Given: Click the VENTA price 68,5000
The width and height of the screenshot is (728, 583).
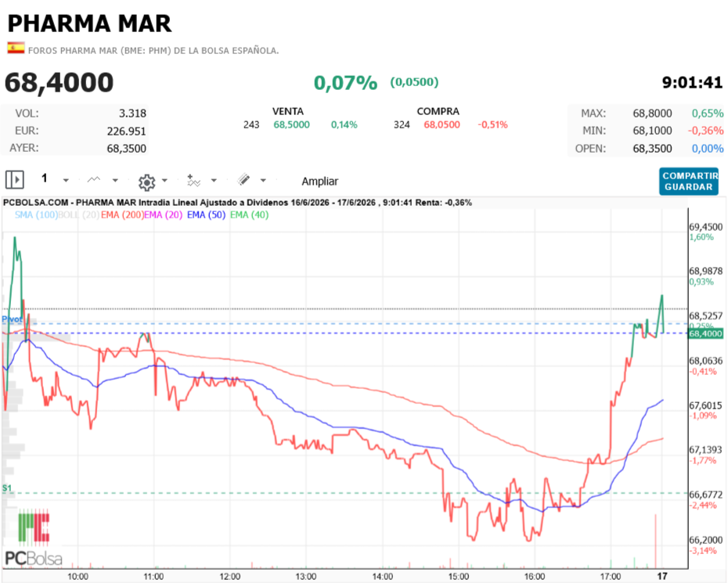Looking at the screenshot, I should pos(291,125).
